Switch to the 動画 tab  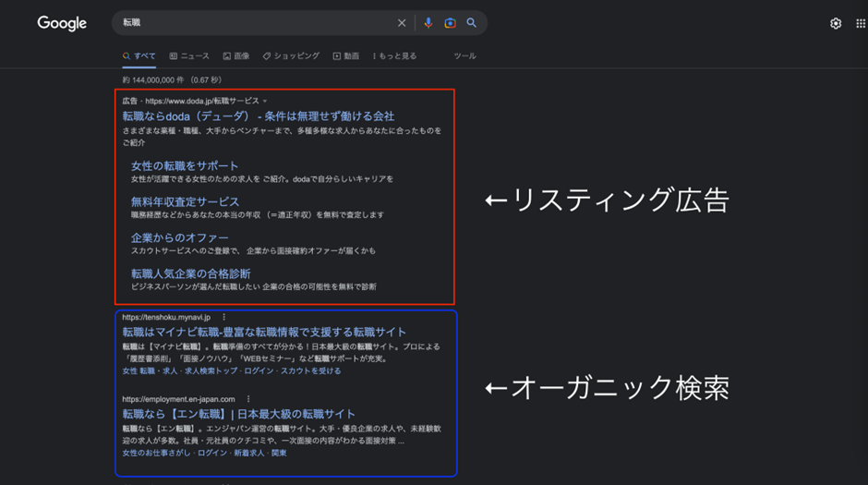[x=346, y=56]
